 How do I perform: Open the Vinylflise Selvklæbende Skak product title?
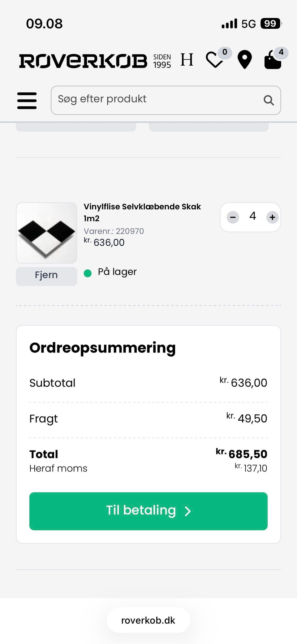click(142, 212)
